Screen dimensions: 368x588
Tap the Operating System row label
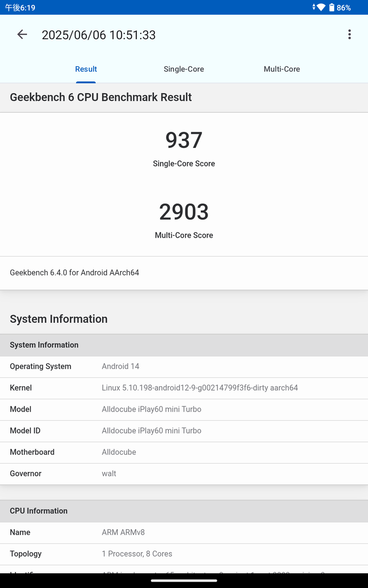tap(40, 367)
